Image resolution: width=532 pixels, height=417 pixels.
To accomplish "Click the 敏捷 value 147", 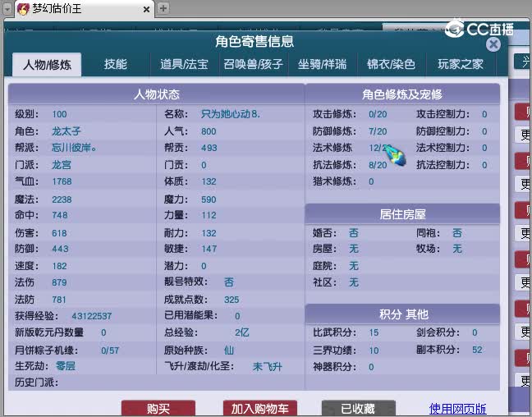I will 209,249.
